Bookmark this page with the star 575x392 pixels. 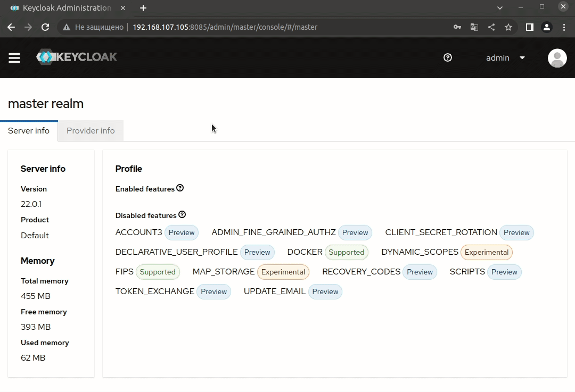pos(508,27)
